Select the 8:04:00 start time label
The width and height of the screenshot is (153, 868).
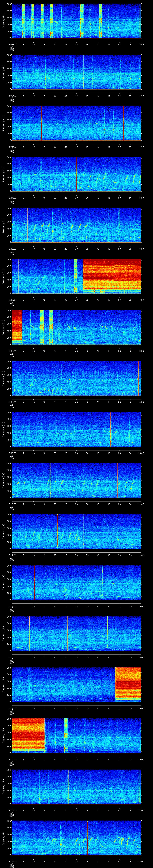12,198
